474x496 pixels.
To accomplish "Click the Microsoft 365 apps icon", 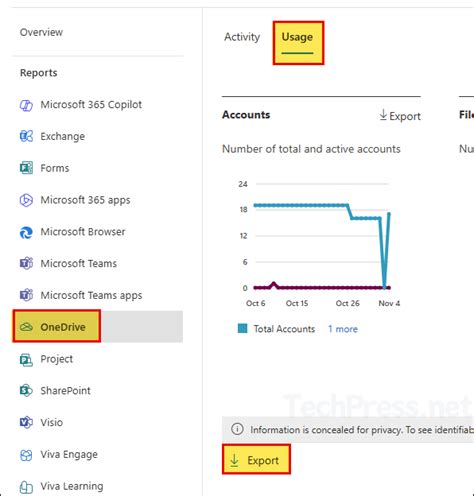I will click(26, 200).
